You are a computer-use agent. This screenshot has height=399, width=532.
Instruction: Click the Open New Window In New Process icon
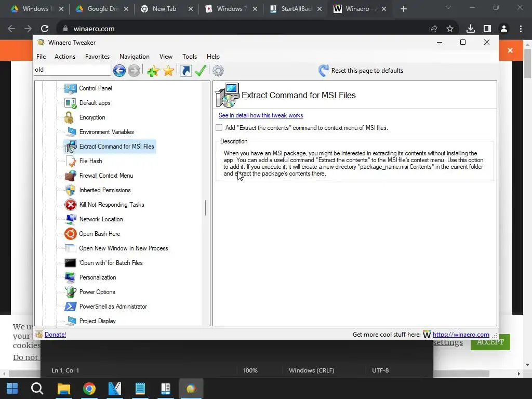tap(71, 248)
